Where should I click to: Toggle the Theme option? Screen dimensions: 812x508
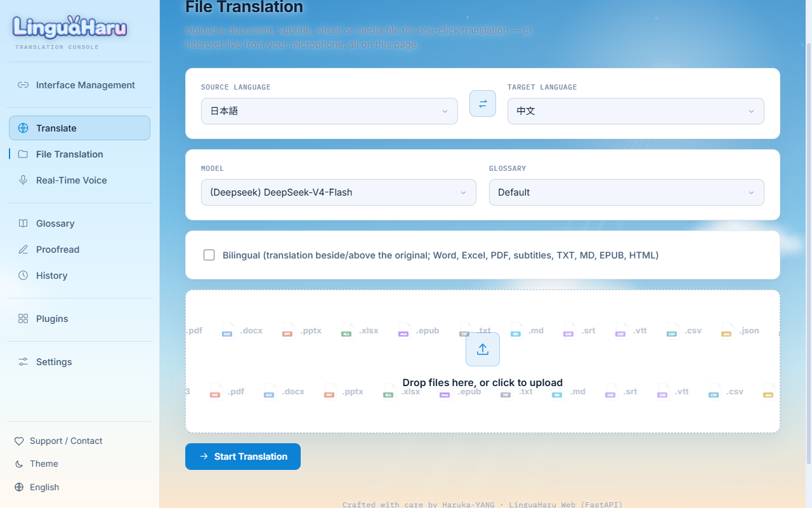79,464
